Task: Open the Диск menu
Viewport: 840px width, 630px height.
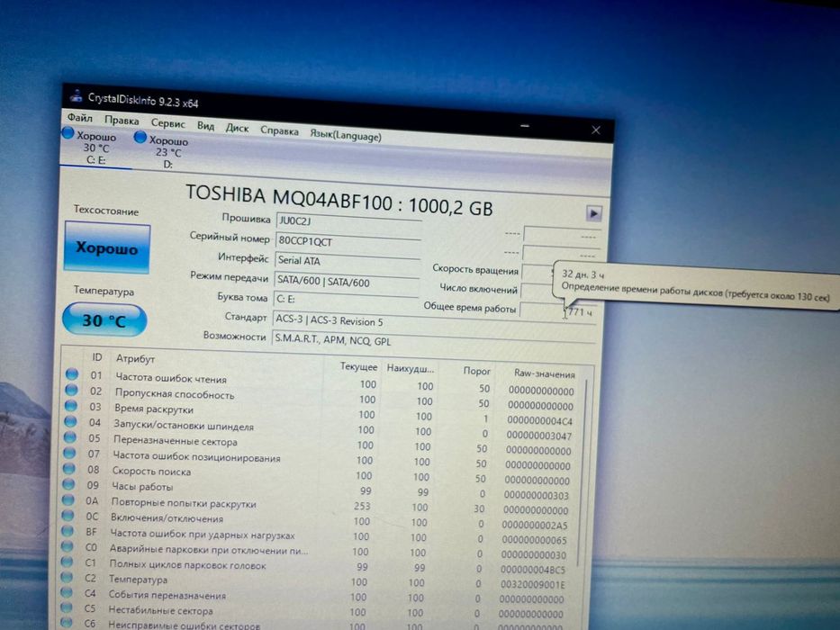Action: (237, 128)
